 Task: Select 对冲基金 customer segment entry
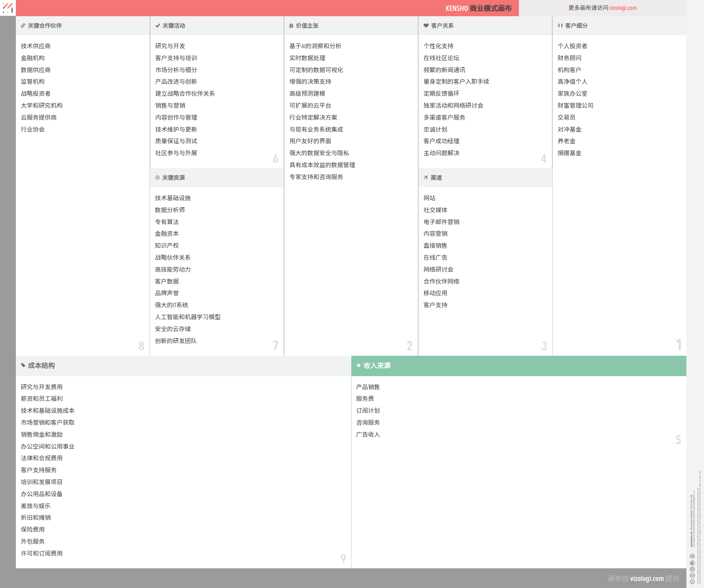click(x=569, y=129)
